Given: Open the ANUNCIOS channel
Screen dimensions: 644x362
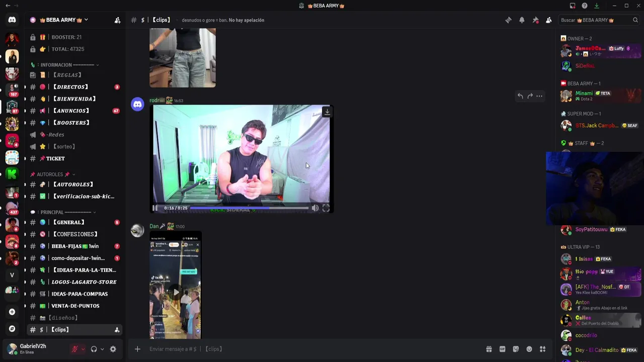Looking at the screenshot, I should [74, 111].
